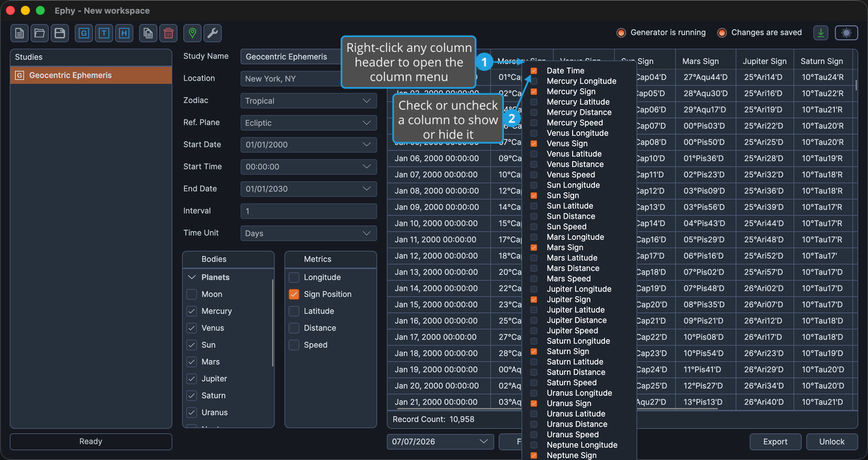Click the Jupiter Sign column header

(765, 61)
